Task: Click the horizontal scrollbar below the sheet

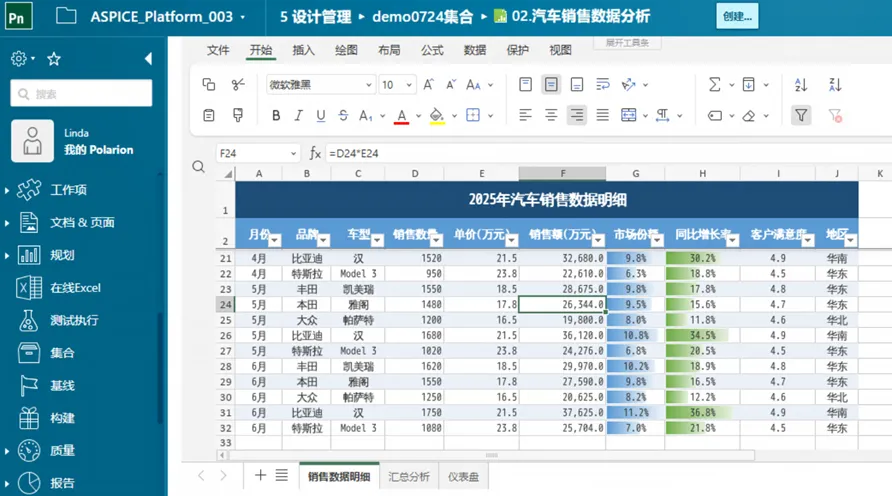Action: 492,455
